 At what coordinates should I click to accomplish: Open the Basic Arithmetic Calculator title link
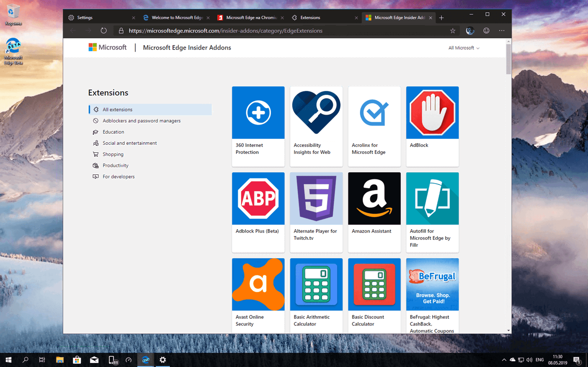pyautogui.click(x=312, y=320)
